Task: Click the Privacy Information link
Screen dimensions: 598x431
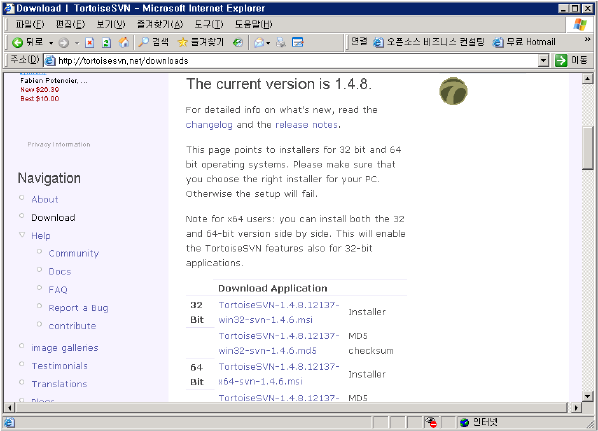Action: (59, 145)
